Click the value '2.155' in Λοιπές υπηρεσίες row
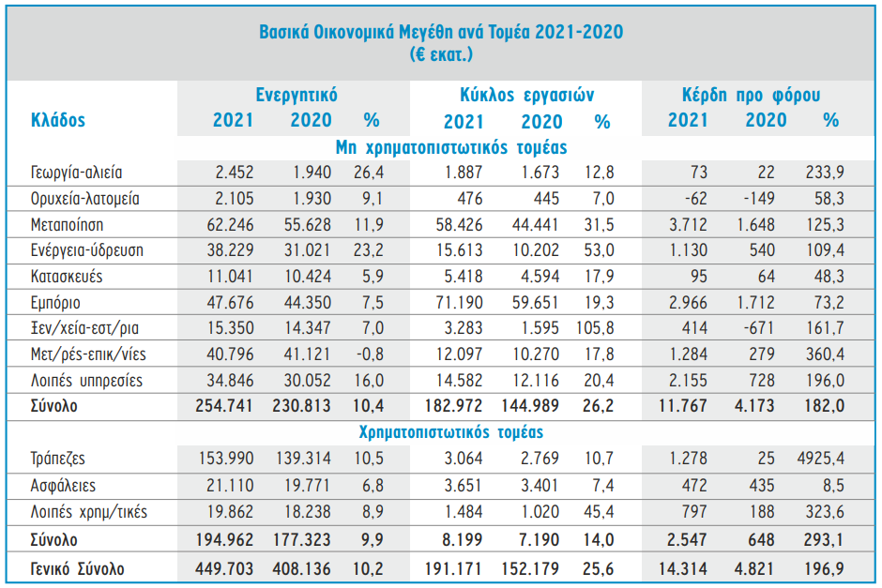 [688, 381]
